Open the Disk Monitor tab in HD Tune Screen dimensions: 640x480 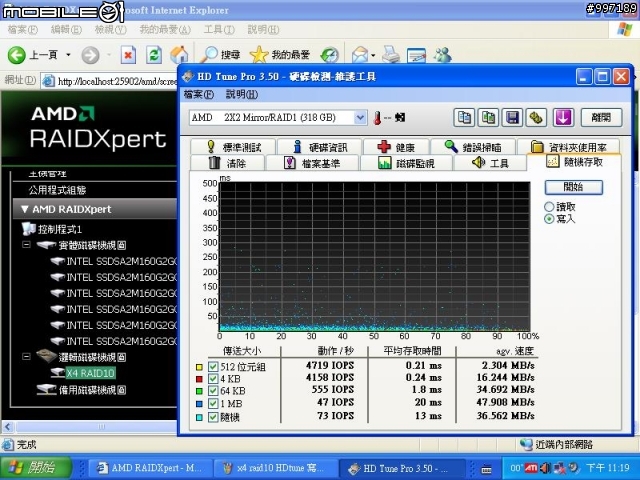pos(406,163)
